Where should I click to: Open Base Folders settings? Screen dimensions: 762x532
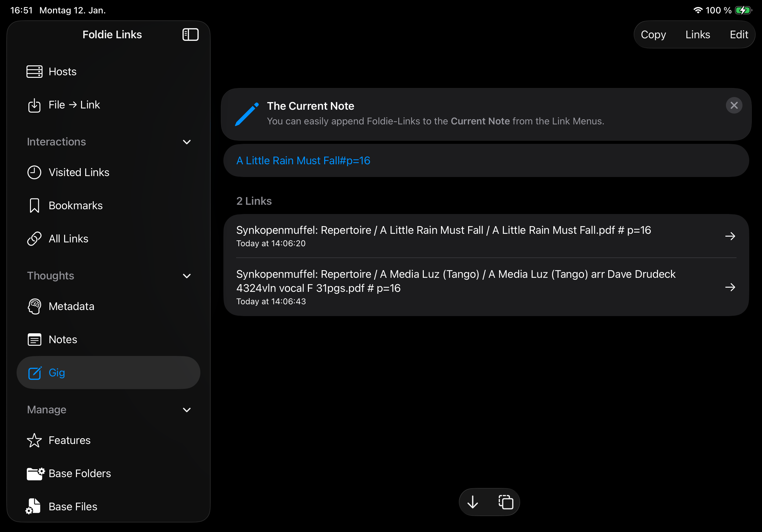point(79,474)
